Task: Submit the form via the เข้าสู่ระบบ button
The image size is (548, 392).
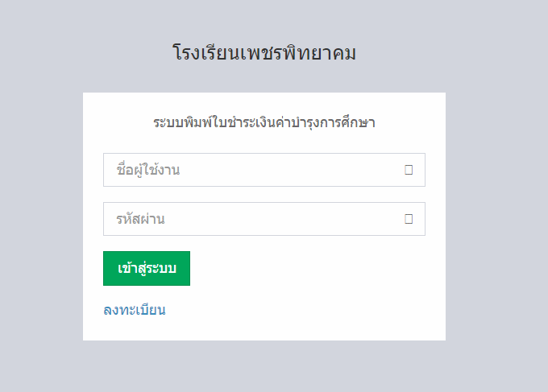Action: click(147, 268)
